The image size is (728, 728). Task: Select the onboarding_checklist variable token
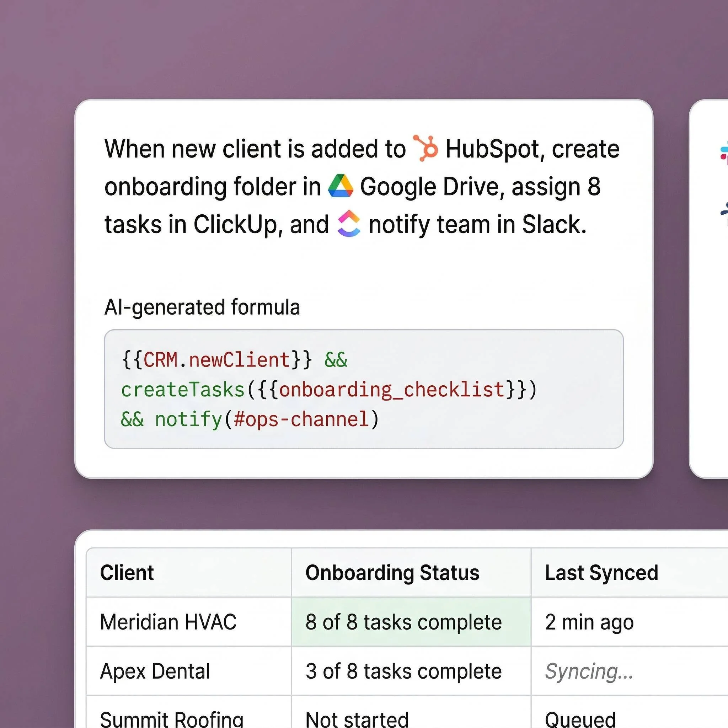pyautogui.click(x=392, y=389)
